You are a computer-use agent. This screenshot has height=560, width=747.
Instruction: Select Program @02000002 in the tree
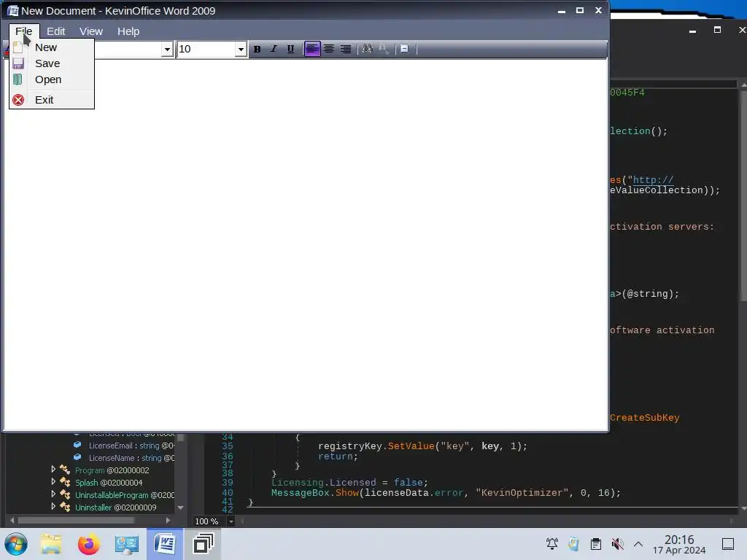tap(112, 470)
